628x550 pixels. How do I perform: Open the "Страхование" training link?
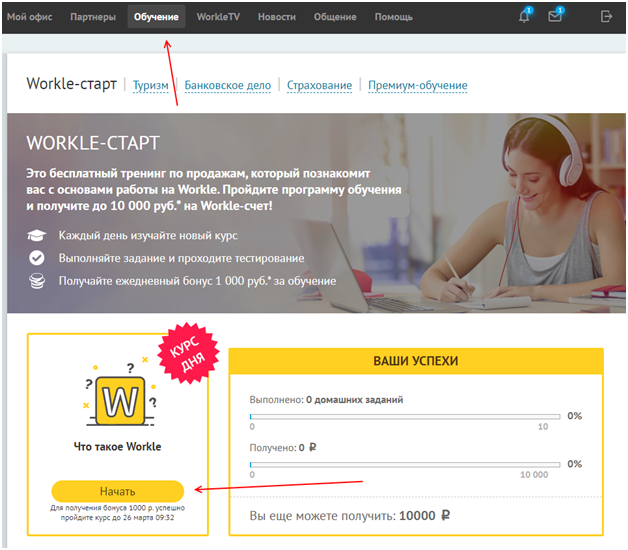pyautogui.click(x=319, y=85)
